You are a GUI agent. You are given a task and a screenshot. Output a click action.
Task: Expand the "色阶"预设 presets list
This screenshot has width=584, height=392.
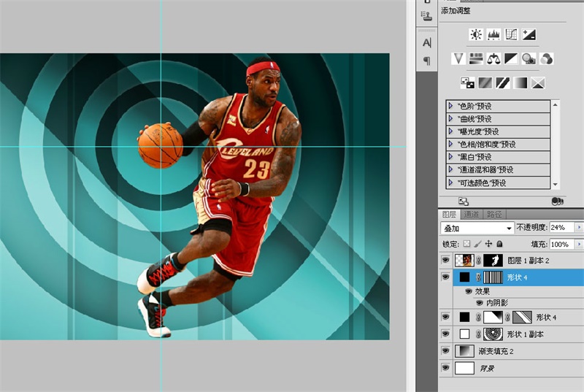[x=451, y=106]
